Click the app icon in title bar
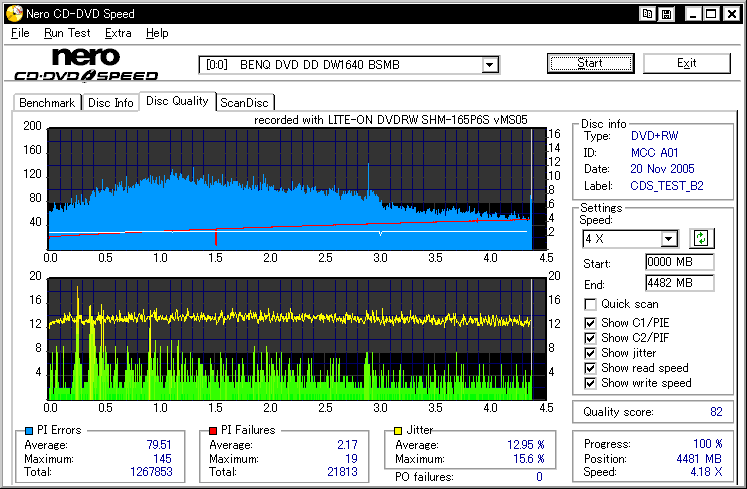Image resolution: width=747 pixels, height=489 pixels. (x=12, y=14)
